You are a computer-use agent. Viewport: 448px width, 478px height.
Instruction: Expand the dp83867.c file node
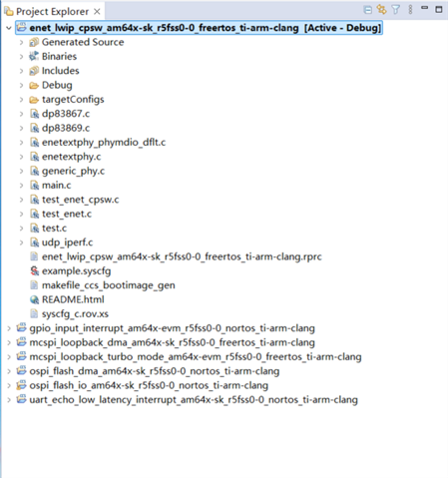pyautogui.click(x=21, y=114)
